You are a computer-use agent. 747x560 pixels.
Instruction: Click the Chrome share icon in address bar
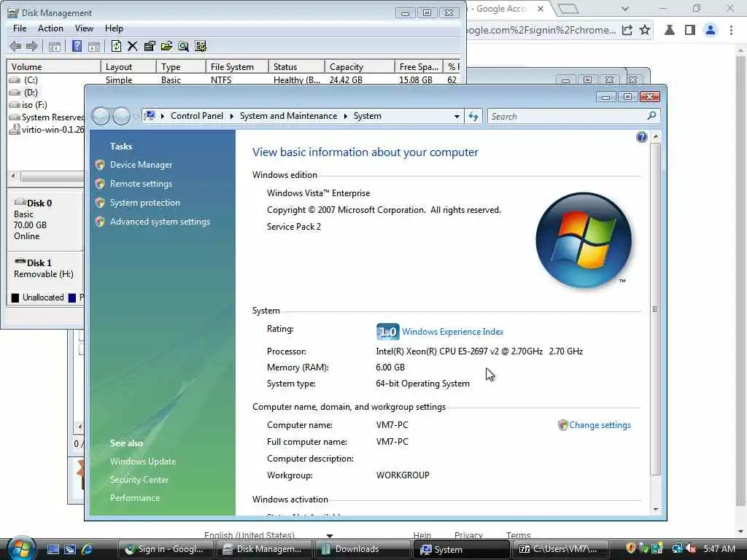point(627,30)
